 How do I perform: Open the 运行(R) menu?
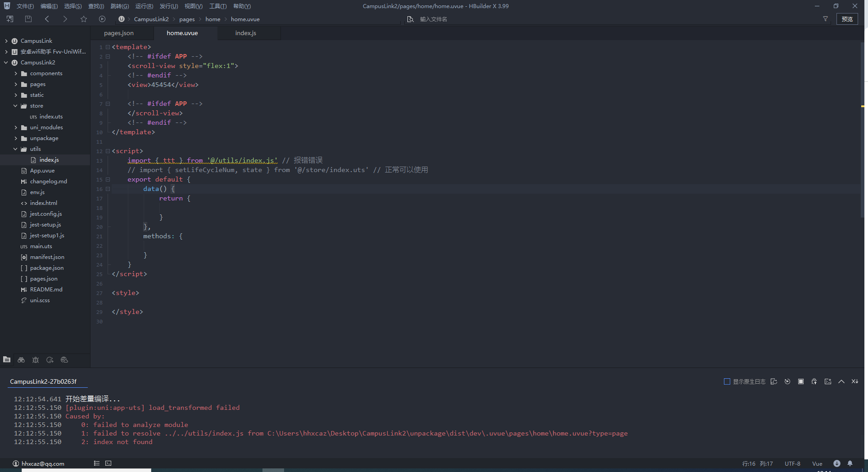(144, 6)
